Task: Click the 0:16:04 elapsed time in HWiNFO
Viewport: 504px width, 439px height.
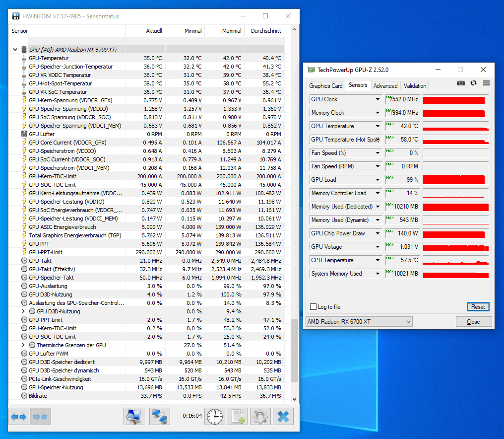Action: 192,416
